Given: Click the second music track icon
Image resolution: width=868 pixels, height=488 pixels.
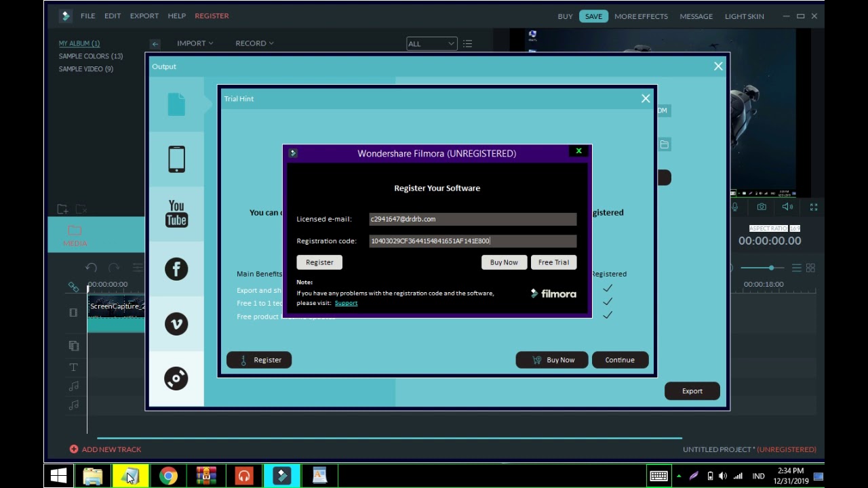Looking at the screenshot, I should (73, 405).
